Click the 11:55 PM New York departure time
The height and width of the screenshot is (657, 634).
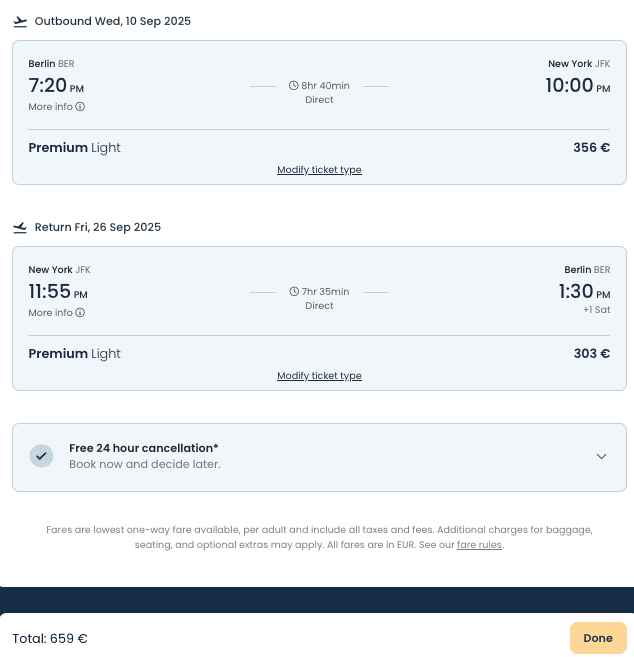58,292
